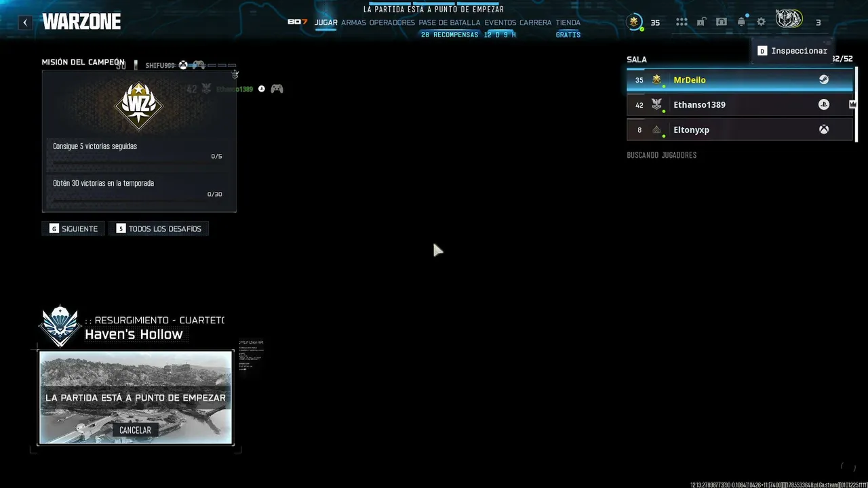The width and height of the screenshot is (868, 488).
Task: Click the Haven's Hollow map thumbnail
Action: point(136,397)
